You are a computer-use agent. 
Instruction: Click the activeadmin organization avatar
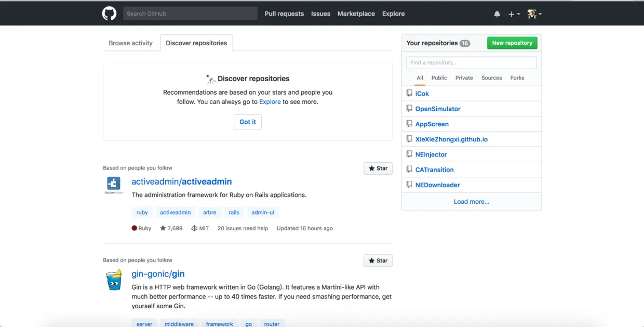114,185
